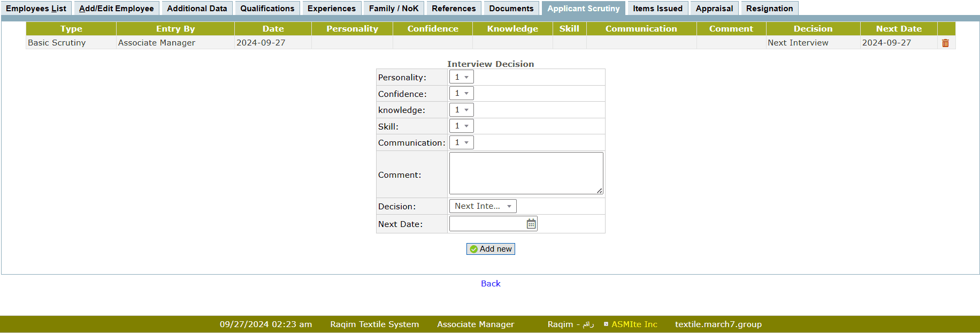Click the ASMIte Inc footer link
The image size is (980, 333).
click(634, 324)
